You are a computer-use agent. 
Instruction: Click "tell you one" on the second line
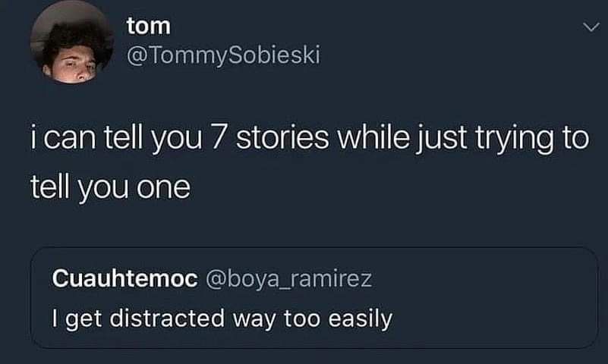(x=109, y=187)
